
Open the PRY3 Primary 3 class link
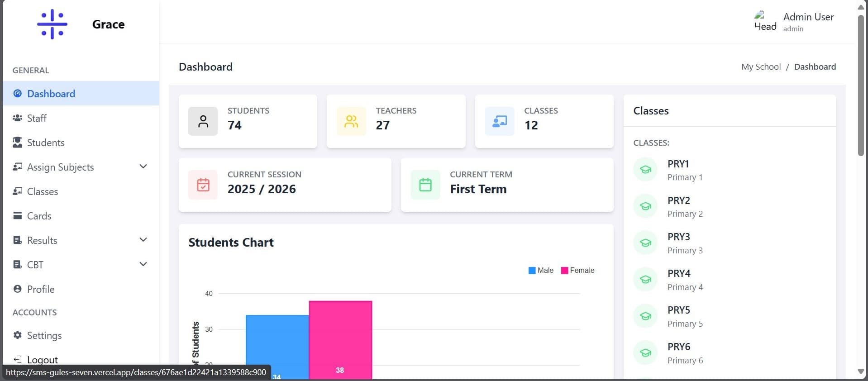685,243
